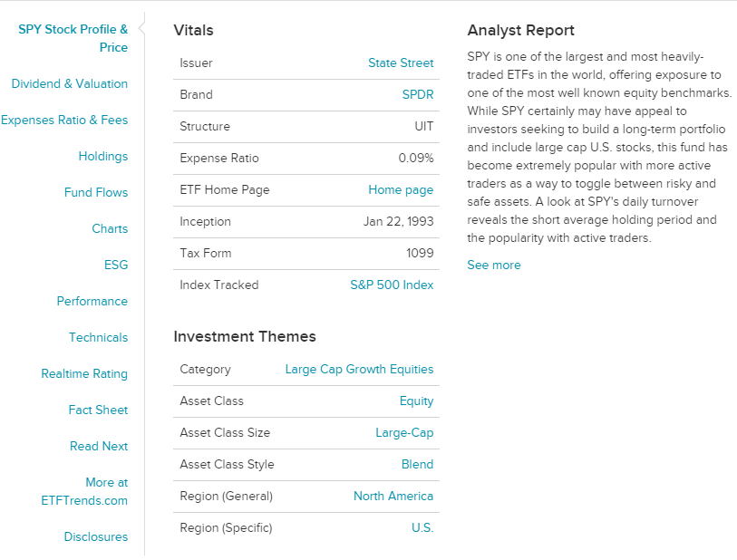Screen dimensions: 737x560
Task: Open Disclosures in the sidebar
Action: 96,536
